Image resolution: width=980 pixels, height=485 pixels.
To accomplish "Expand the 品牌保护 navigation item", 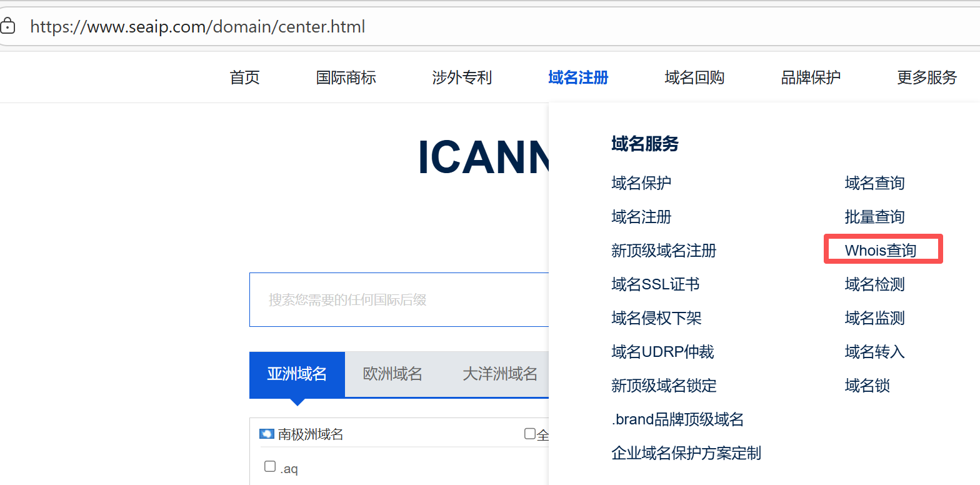I will 811,77.
